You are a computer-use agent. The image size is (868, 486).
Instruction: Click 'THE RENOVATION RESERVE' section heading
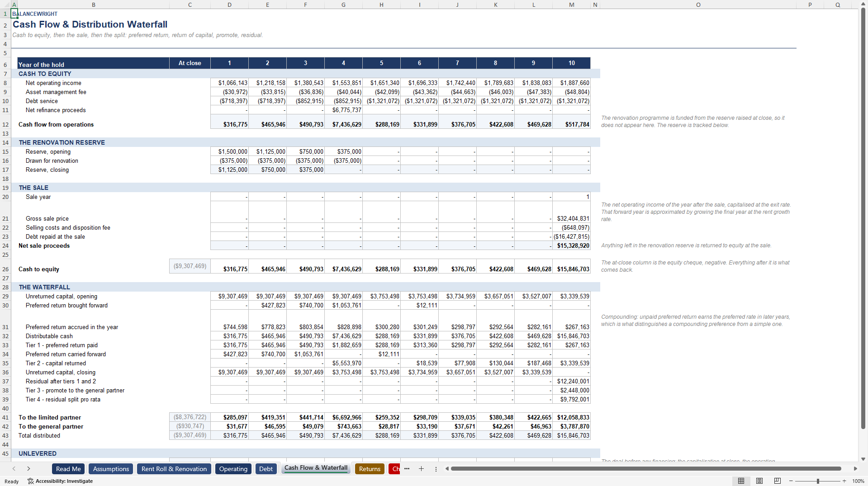62,142
